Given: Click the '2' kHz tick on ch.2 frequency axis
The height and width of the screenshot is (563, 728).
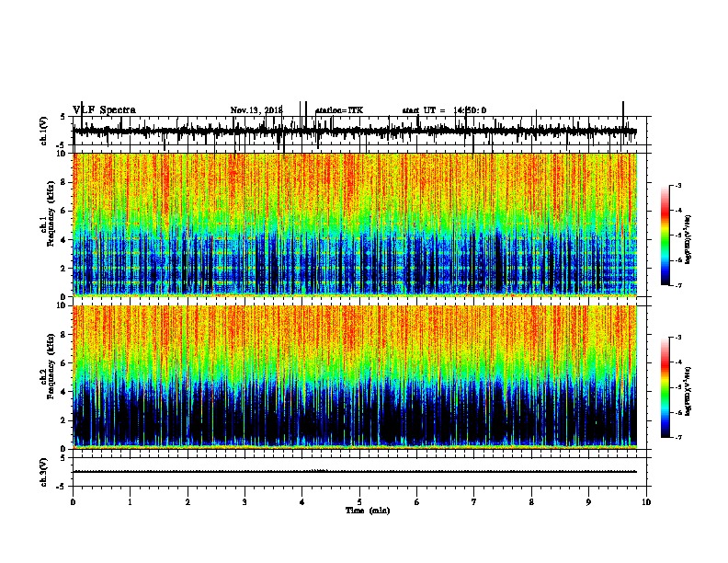Looking at the screenshot, I should point(65,420).
